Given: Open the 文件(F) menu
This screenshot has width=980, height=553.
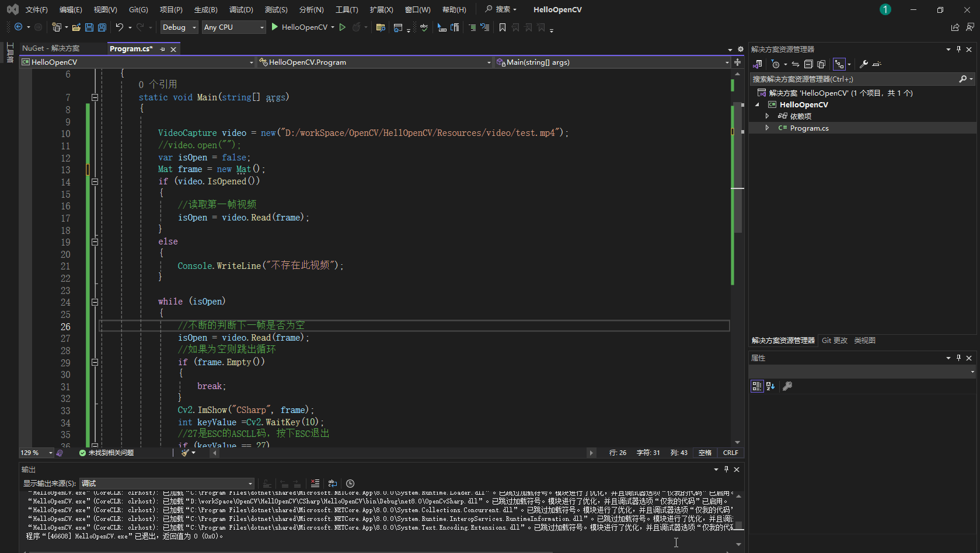Looking at the screenshot, I should point(36,9).
